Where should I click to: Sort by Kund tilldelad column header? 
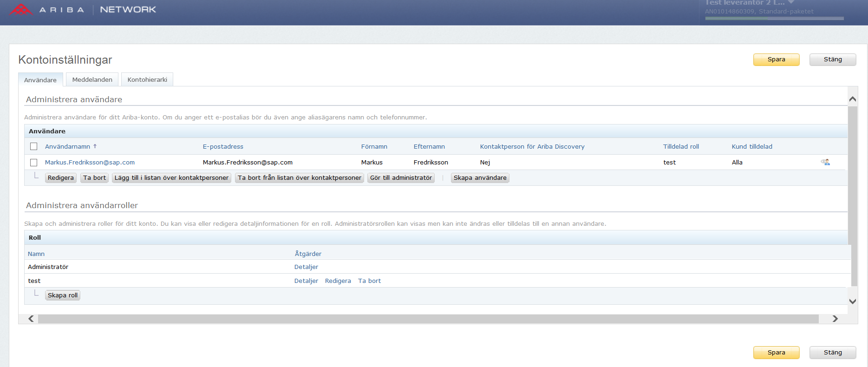752,146
